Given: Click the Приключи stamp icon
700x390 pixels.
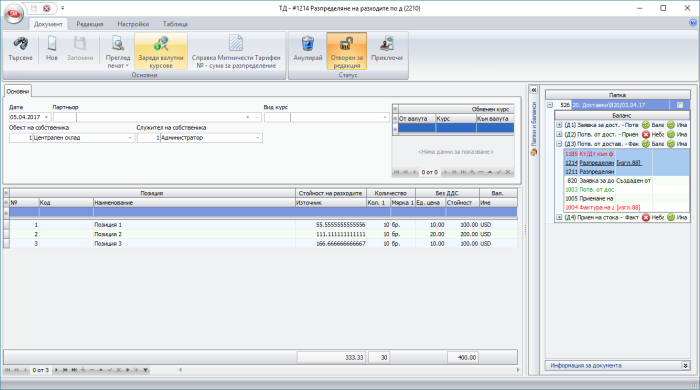Looking at the screenshot, I should (x=387, y=44).
